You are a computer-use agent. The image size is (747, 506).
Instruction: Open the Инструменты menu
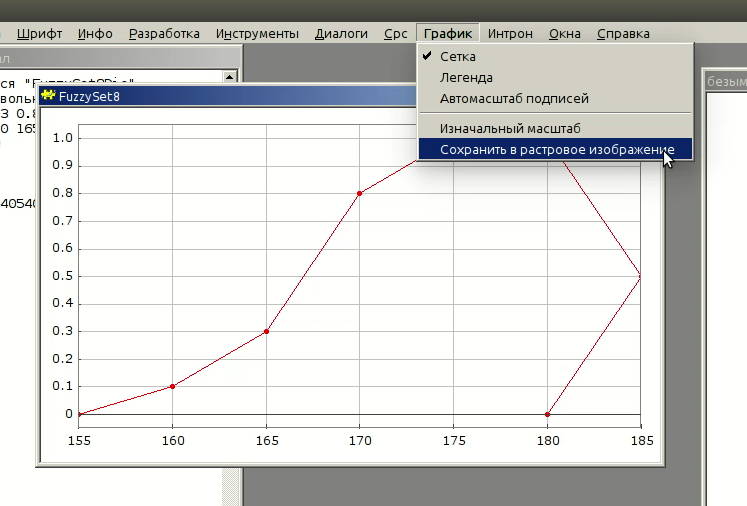point(257,34)
